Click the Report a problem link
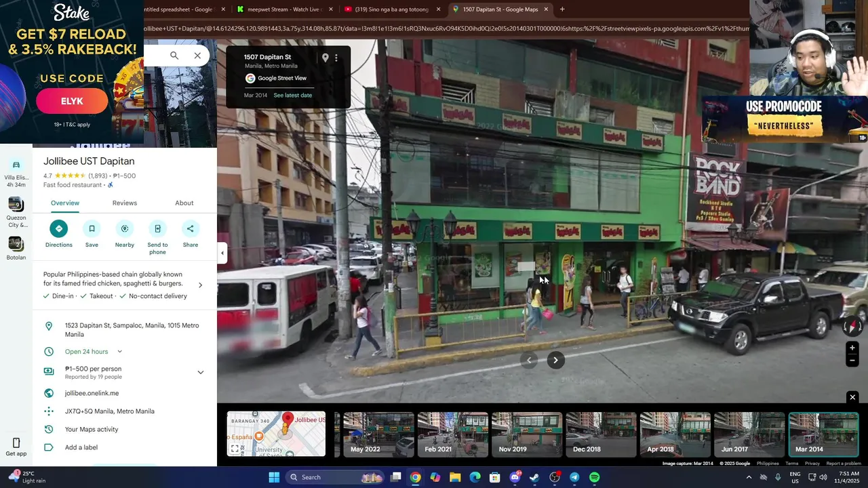 (x=844, y=464)
